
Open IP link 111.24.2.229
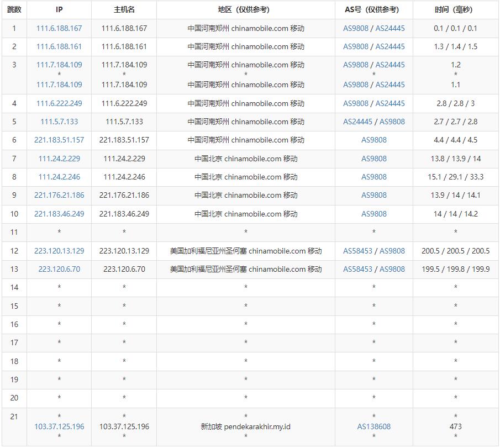tap(59, 159)
